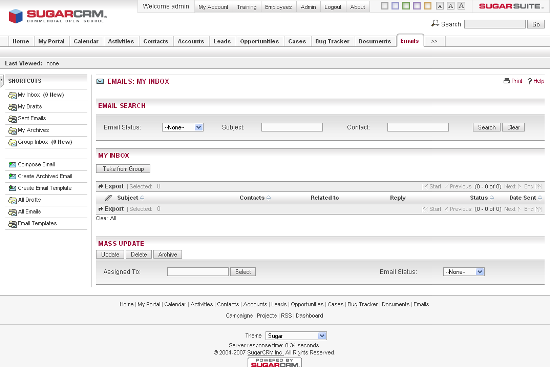
Task: Open the Theme dropdown in footer
Action: click(296, 336)
